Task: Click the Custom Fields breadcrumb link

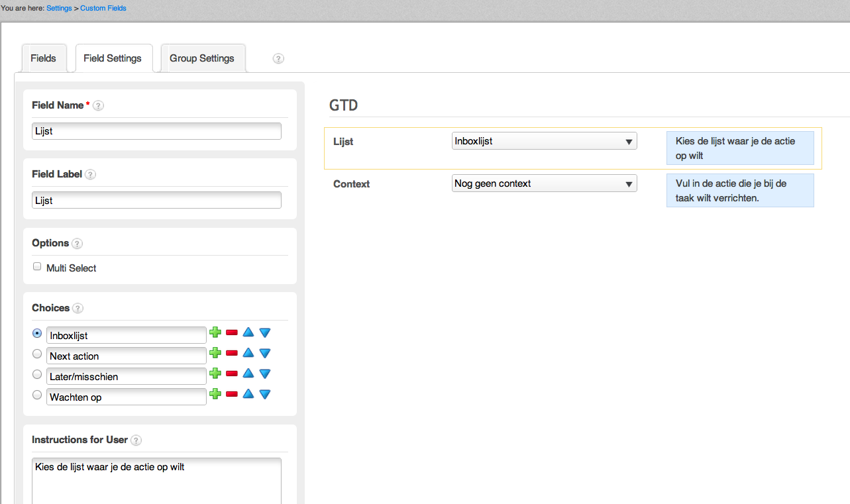Action: point(103,8)
